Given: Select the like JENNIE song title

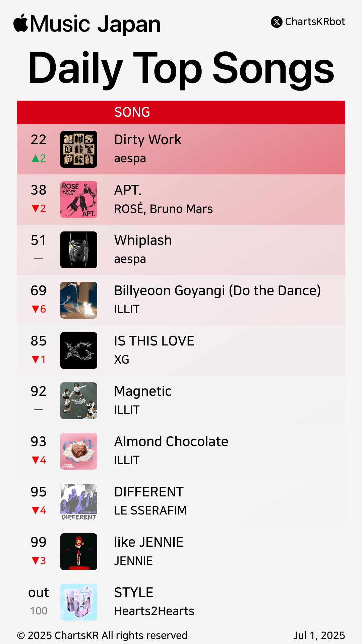Looking at the screenshot, I should pyautogui.click(x=149, y=542).
